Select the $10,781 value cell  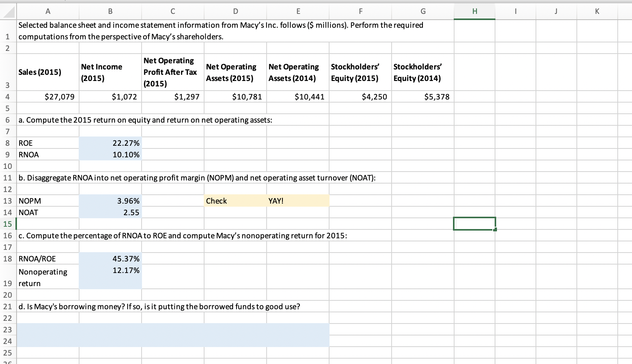[x=235, y=97]
